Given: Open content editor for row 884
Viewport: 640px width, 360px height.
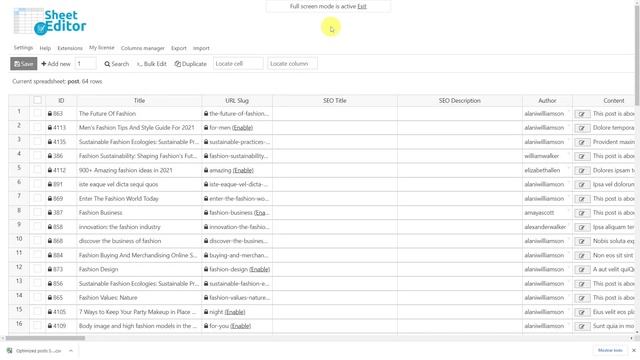Looking at the screenshot, I should (x=582, y=256).
